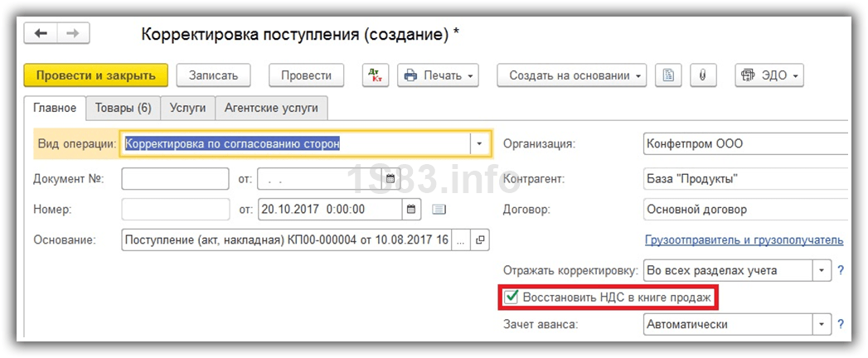Screen dimensions: 868x358
Task: Switch to the Услуги tab
Action: (187, 108)
